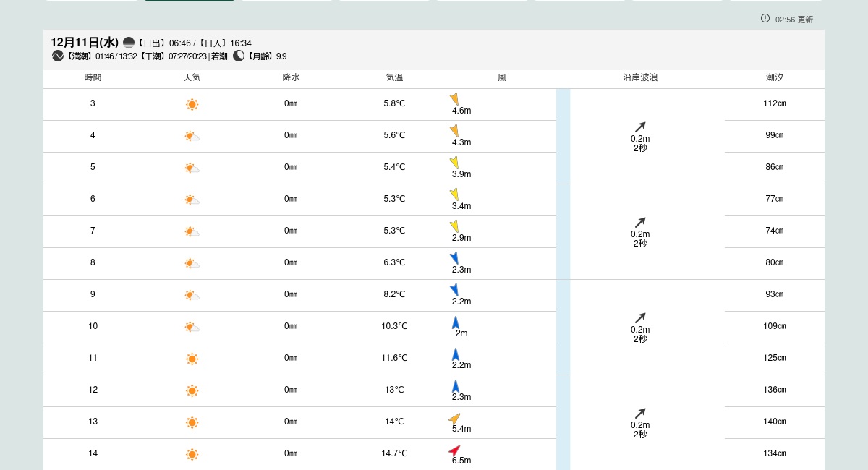Screen dimensions: 868x470
Task: Click the 02:56 更新 timestamp text
Action: click(794, 20)
